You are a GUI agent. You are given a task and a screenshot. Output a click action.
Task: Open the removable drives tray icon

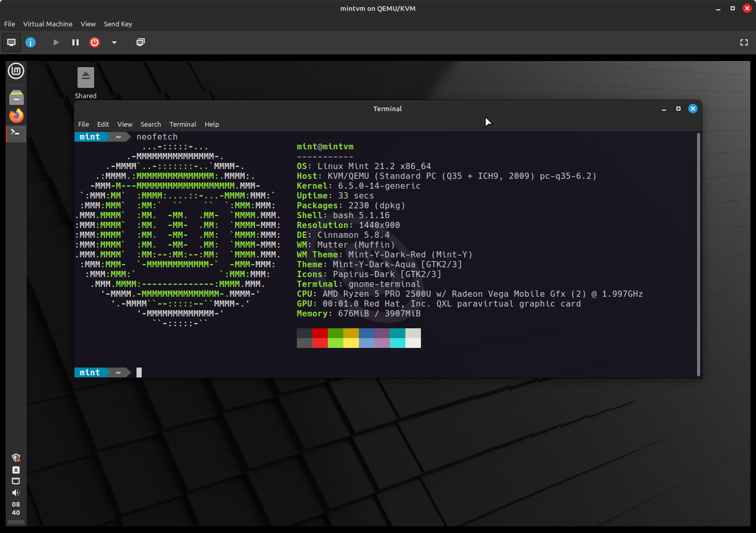(16, 470)
